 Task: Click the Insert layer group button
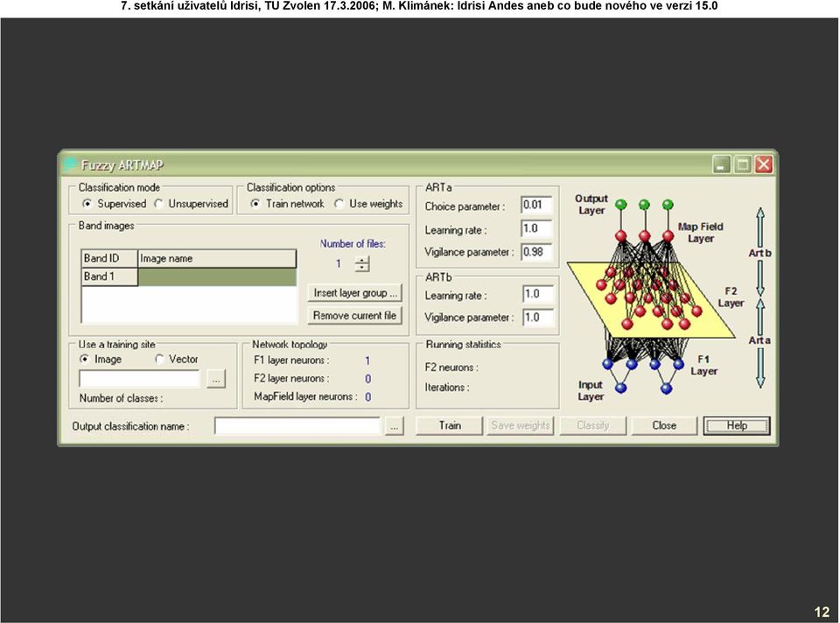point(354,293)
